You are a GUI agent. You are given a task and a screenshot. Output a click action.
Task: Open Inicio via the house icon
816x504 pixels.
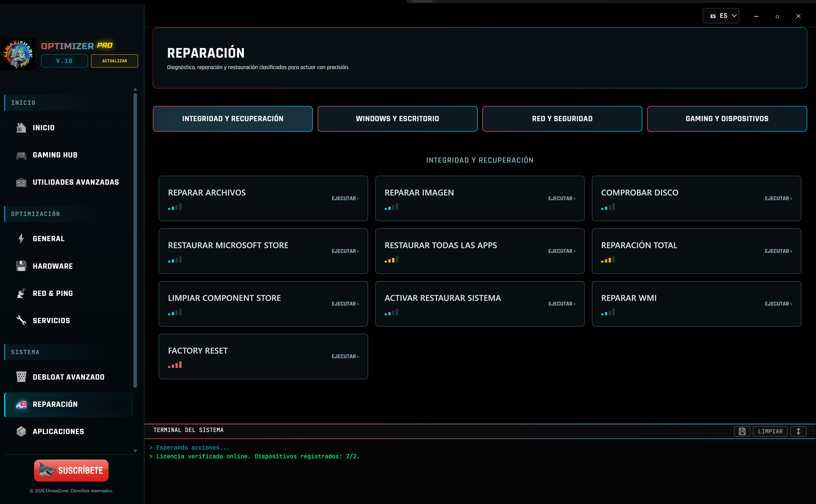point(21,128)
